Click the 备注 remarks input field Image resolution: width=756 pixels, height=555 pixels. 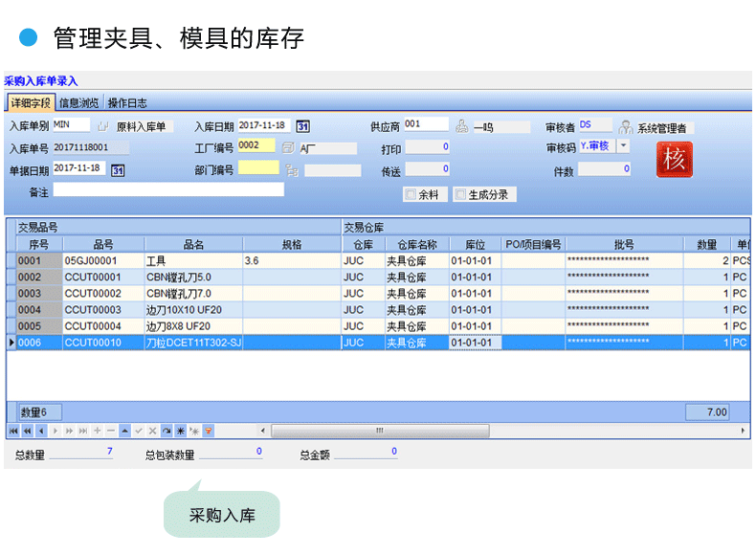168,189
